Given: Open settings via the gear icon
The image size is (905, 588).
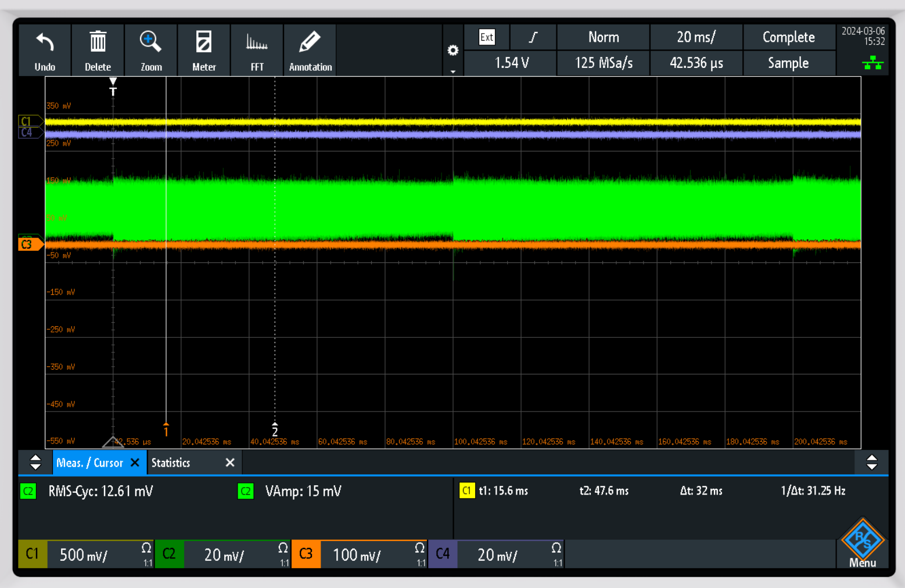Looking at the screenshot, I should click(453, 50).
